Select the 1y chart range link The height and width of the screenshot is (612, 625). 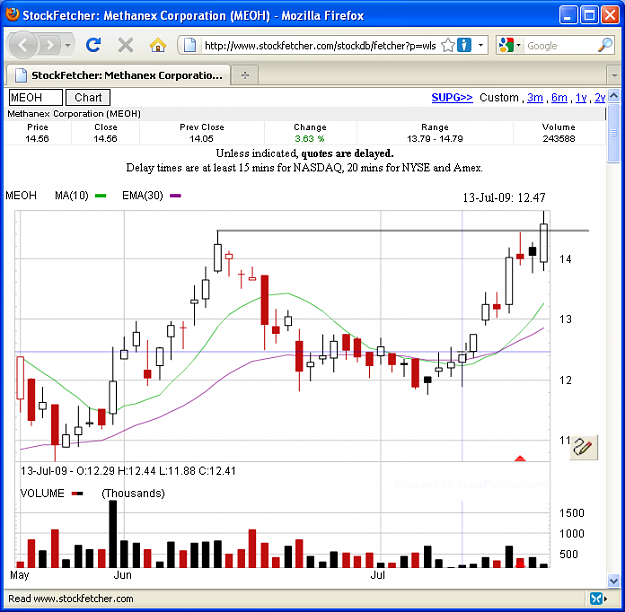pos(581,97)
